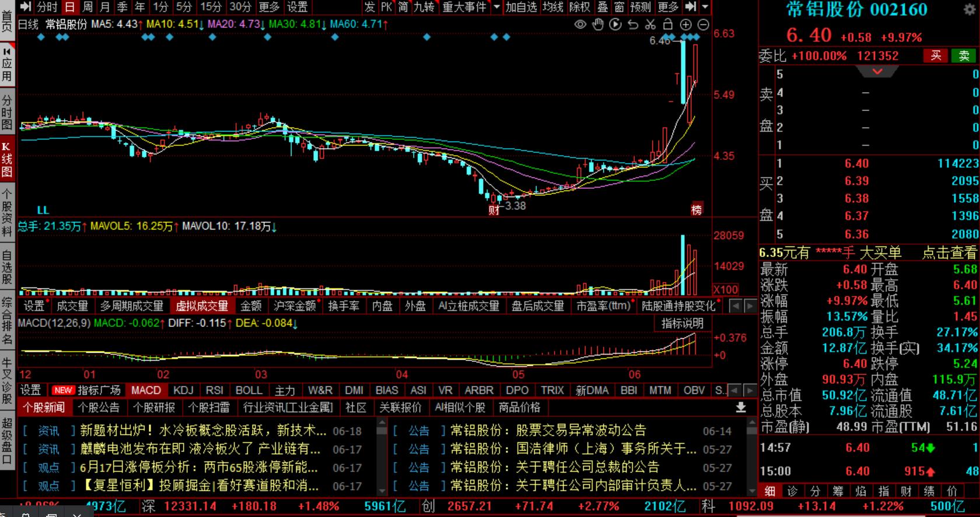The image size is (980, 517).
Task: Click the download arrow in news panel
Action: (x=741, y=407)
